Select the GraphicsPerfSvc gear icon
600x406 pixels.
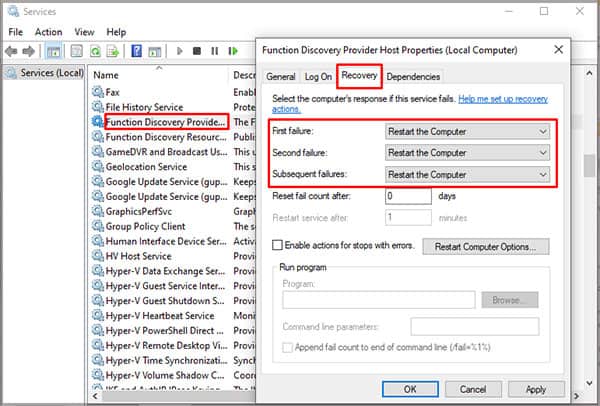[98, 211]
